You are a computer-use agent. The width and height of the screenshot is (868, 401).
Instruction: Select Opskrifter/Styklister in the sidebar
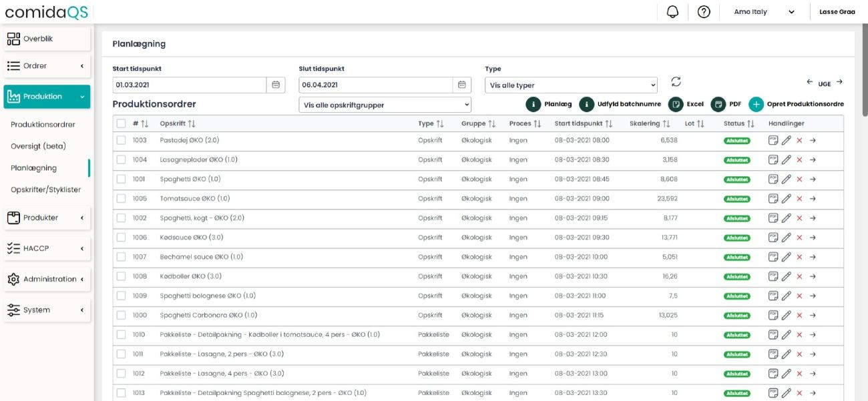(x=45, y=189)
